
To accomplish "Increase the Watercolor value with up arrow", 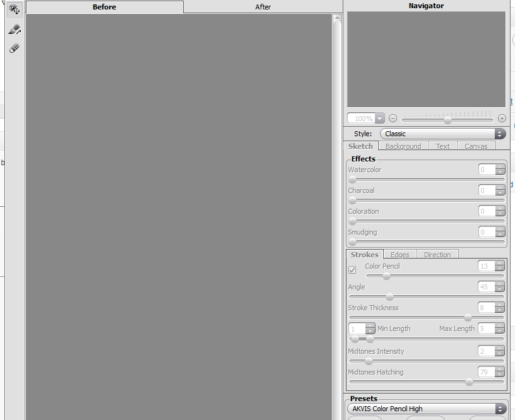I will click(500, 167).
